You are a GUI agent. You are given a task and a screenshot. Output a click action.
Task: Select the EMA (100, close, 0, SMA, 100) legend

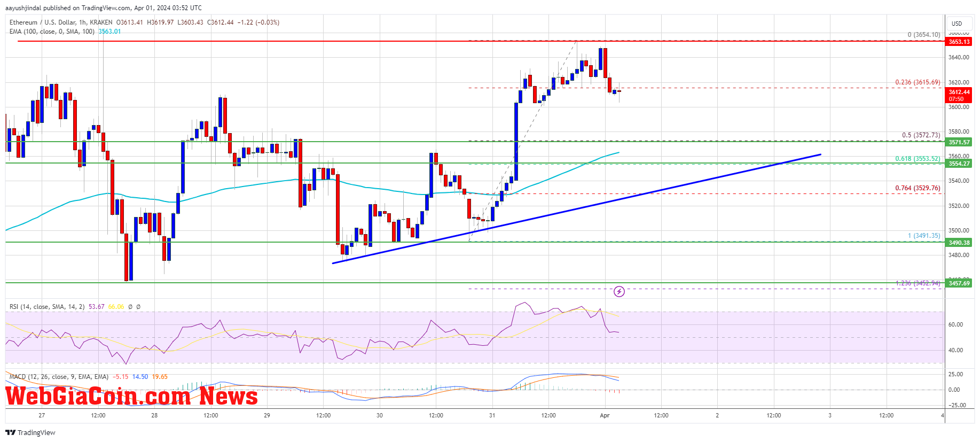[52, 32]
